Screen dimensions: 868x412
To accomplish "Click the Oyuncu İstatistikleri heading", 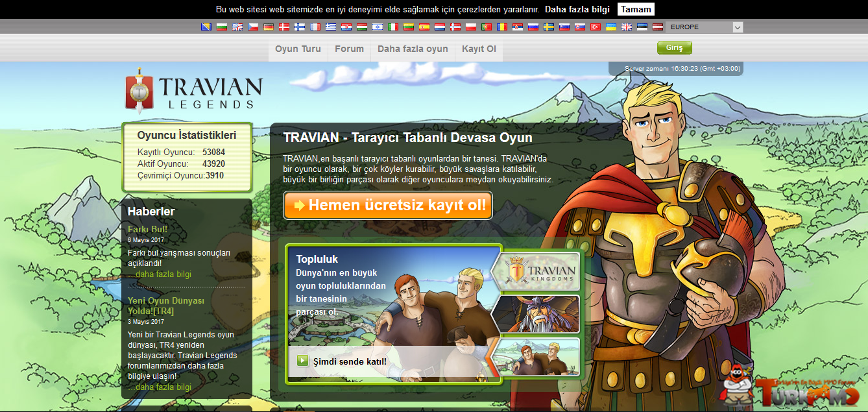I will (x=187, y=136).
